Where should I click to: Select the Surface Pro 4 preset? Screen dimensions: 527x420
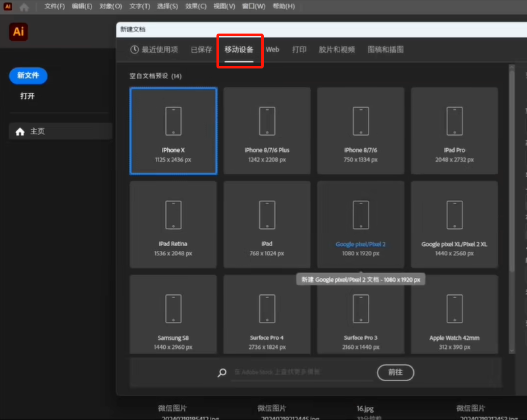coord(267,315)
